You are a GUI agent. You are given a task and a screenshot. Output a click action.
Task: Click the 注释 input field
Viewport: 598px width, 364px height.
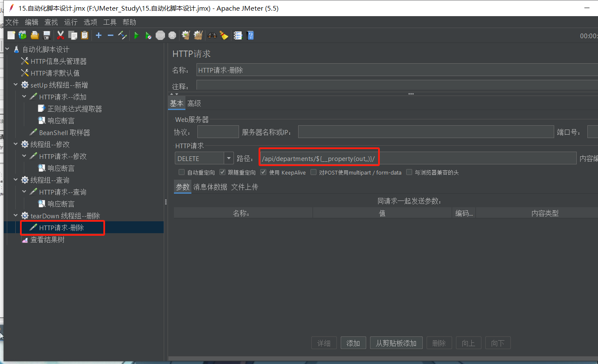pos(397,85)
